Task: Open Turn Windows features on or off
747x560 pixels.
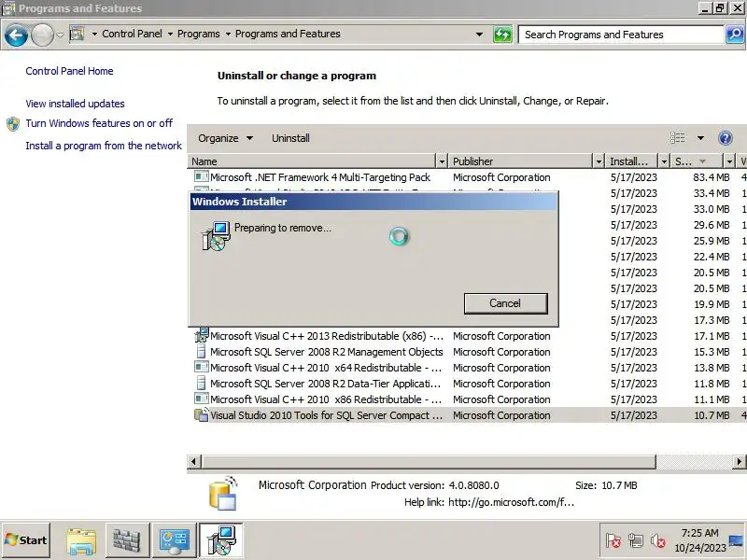Action: 99,123
